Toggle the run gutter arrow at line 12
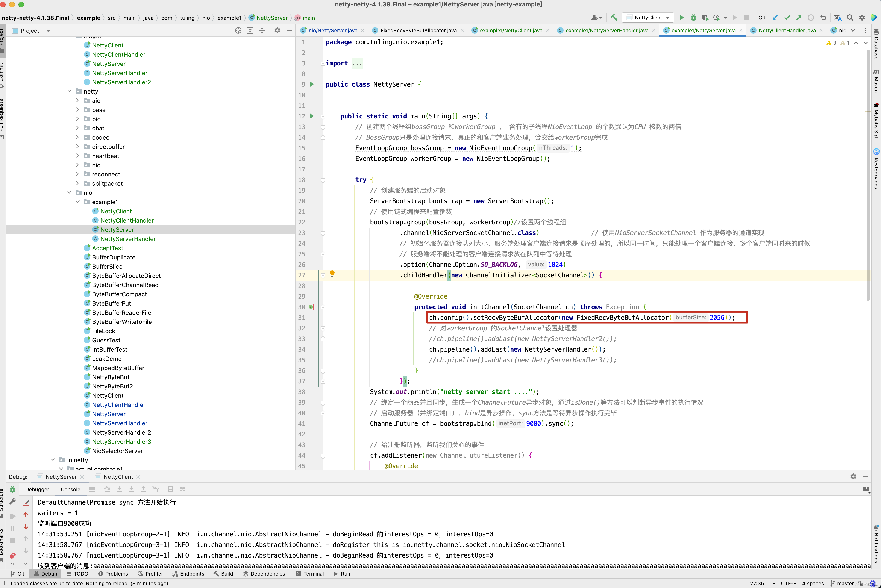This screenshot has width=881, height=588. 311,116
